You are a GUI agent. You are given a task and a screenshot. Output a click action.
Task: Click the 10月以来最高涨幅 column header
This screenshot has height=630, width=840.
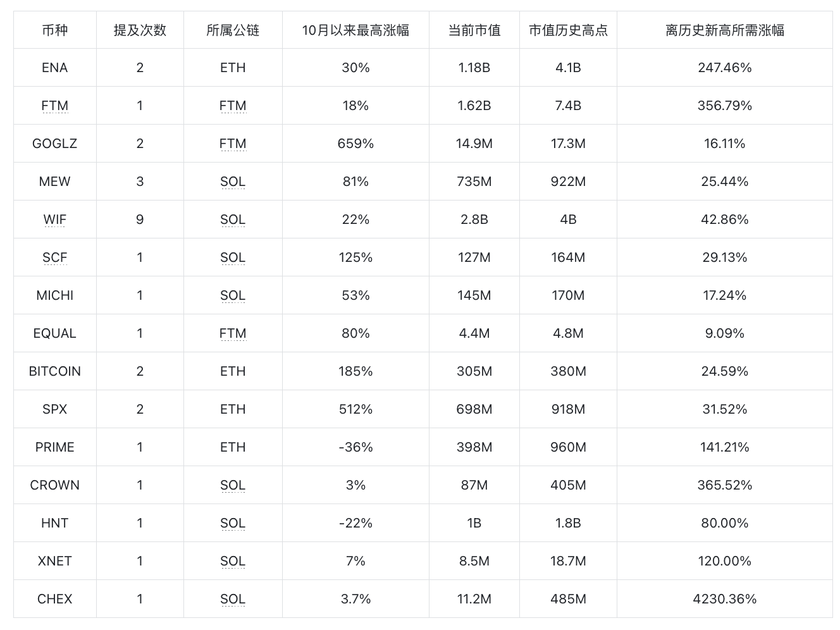(355, 30)
